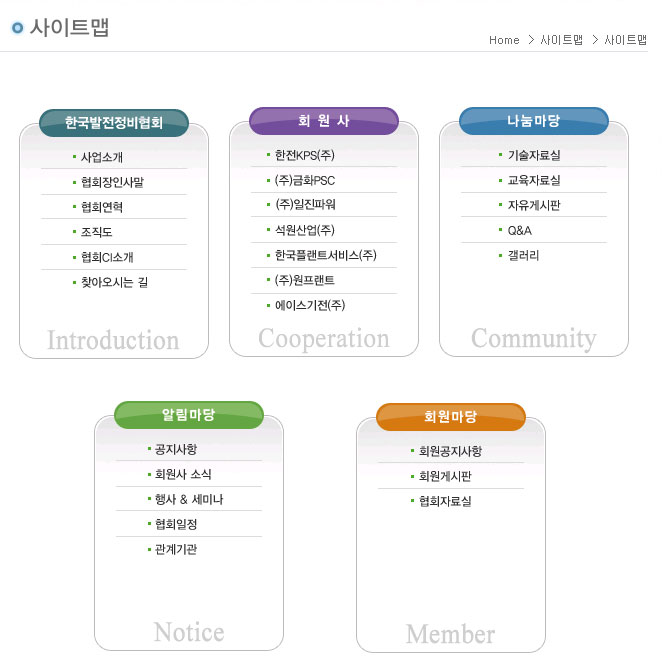Open 찾아오시는 길 directions

pos(114,282)
